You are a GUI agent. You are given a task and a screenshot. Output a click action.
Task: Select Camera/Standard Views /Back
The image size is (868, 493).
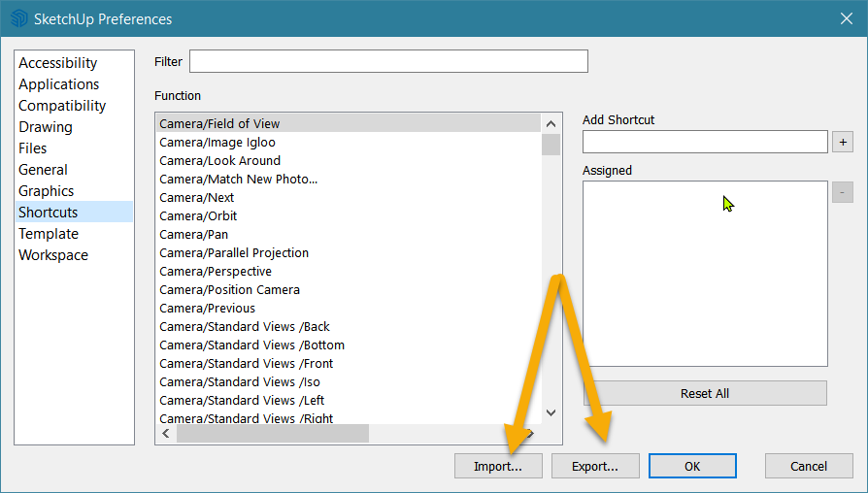(349, 326)
